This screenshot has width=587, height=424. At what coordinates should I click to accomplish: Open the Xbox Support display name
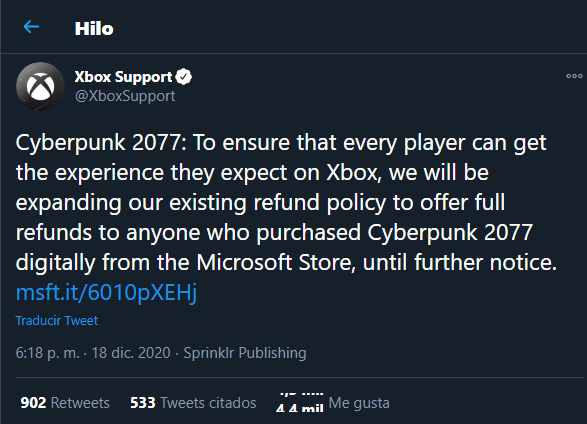123,77
